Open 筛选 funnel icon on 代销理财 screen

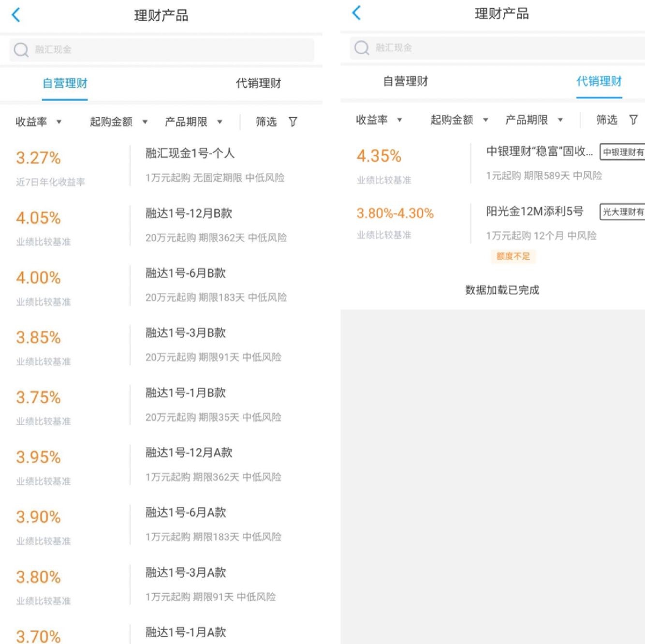pyautogui.click(x=633, y=120)
